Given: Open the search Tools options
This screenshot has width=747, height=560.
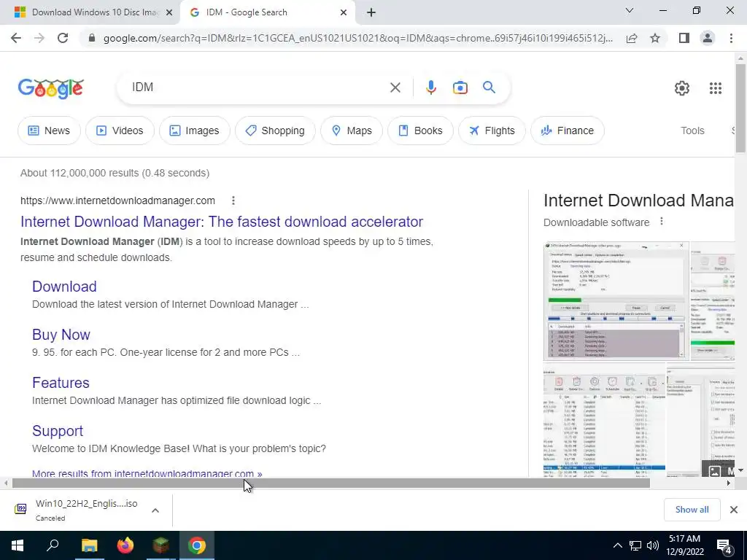Looking at the screenshot, I should (692, 131).
